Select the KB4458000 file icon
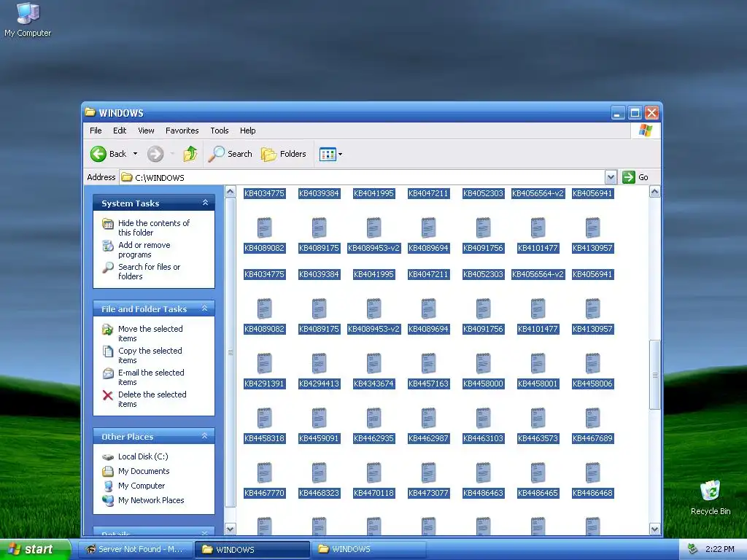 tap(483, 363)
